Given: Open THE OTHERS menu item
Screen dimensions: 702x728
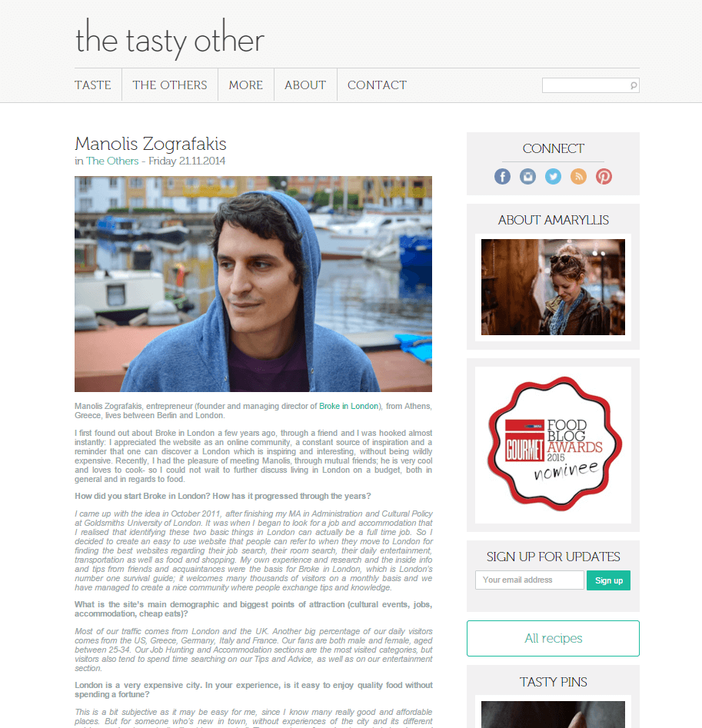Looking at the screenshot, I should pos(170,85).
